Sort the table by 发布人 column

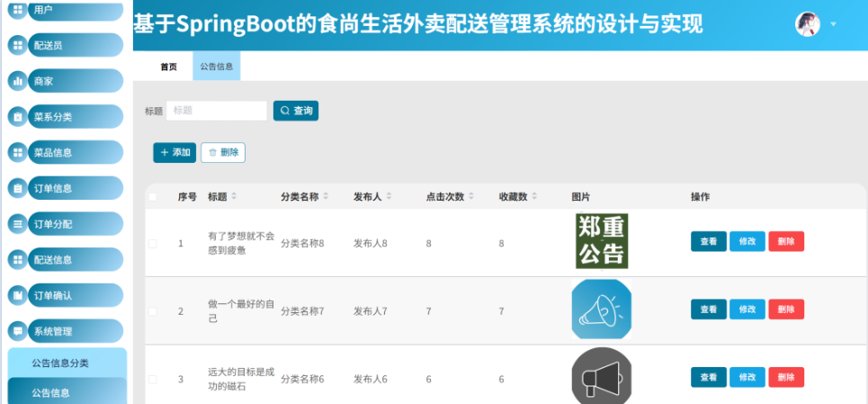(x=389, y=196)
